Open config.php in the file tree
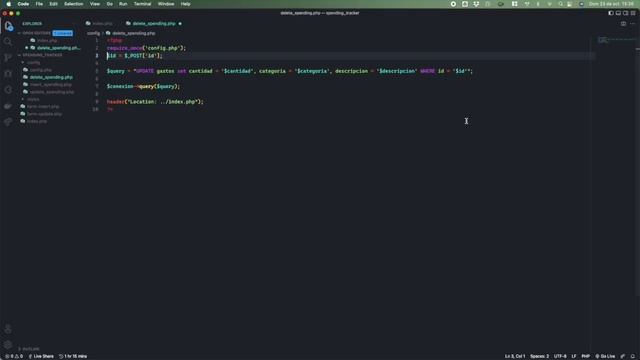The height and width of the screenshot is (360, 640). click(38, 70)
